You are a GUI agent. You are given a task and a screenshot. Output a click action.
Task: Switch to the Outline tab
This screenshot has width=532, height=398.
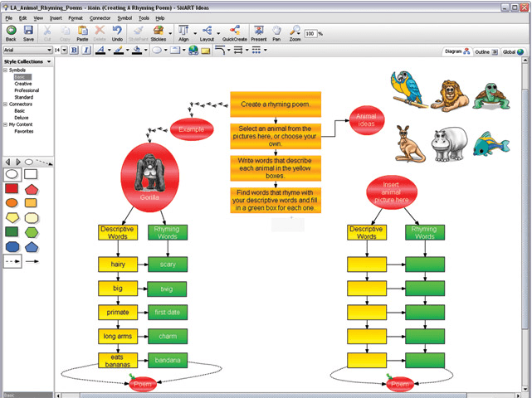tap(482, 51)
